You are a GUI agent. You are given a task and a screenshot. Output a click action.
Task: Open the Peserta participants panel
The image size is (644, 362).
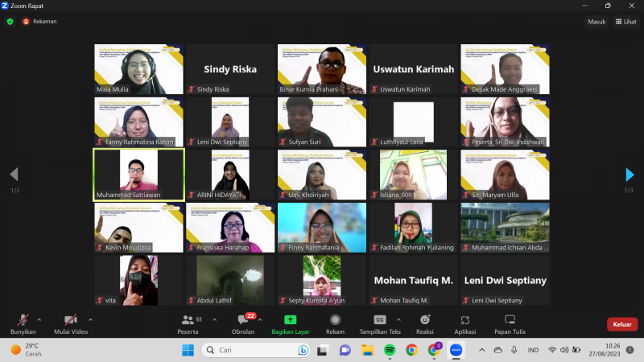click(x=188, y=322)
